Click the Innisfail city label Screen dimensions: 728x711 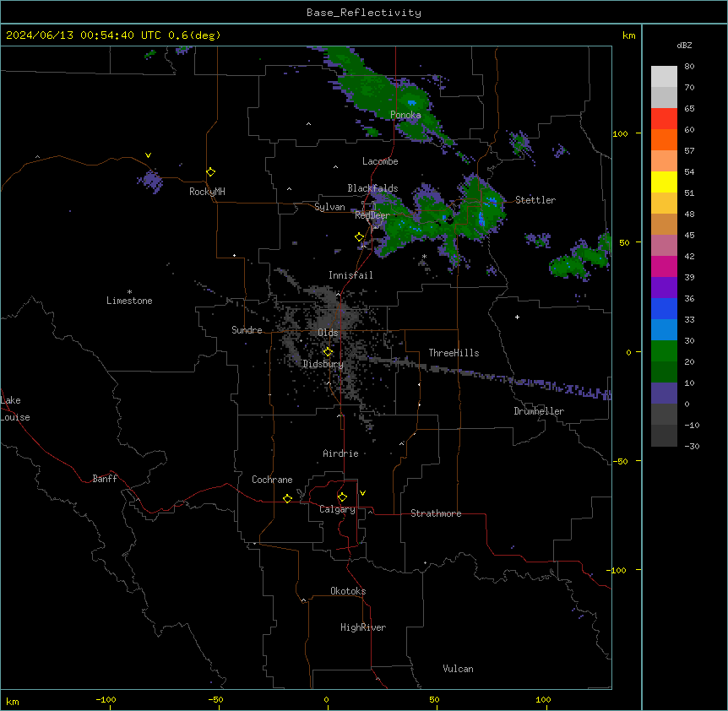click(x=350, y=275)
